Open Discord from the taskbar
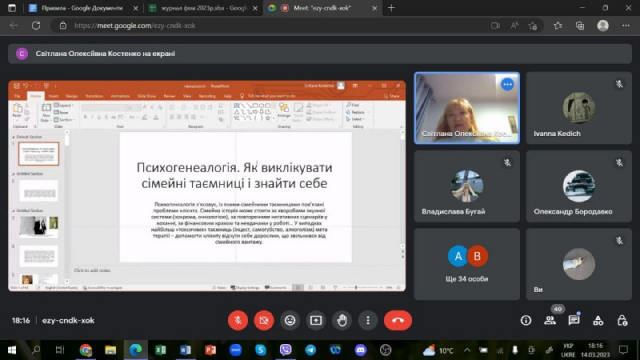The image size is (640, 360). (x=360, y=350)
